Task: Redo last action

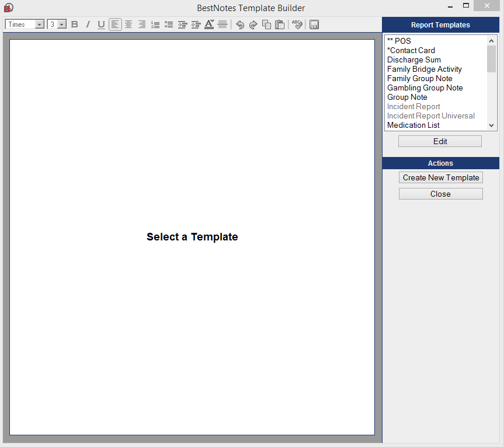Action: (253, 25)
